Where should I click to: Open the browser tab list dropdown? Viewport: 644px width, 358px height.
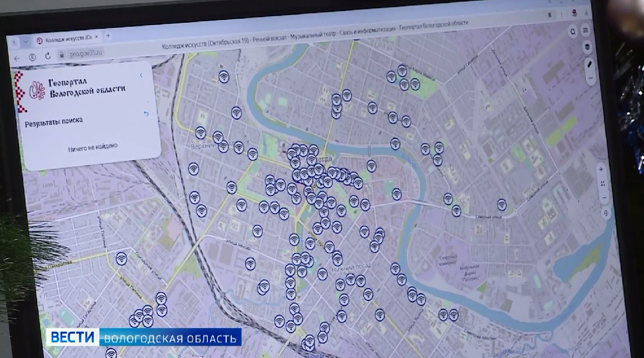tap(26, 42)
